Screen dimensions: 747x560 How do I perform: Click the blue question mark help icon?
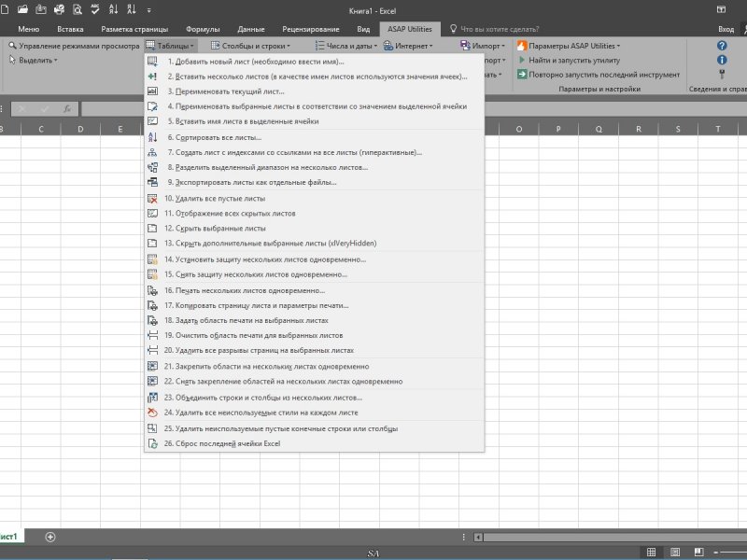722,46
